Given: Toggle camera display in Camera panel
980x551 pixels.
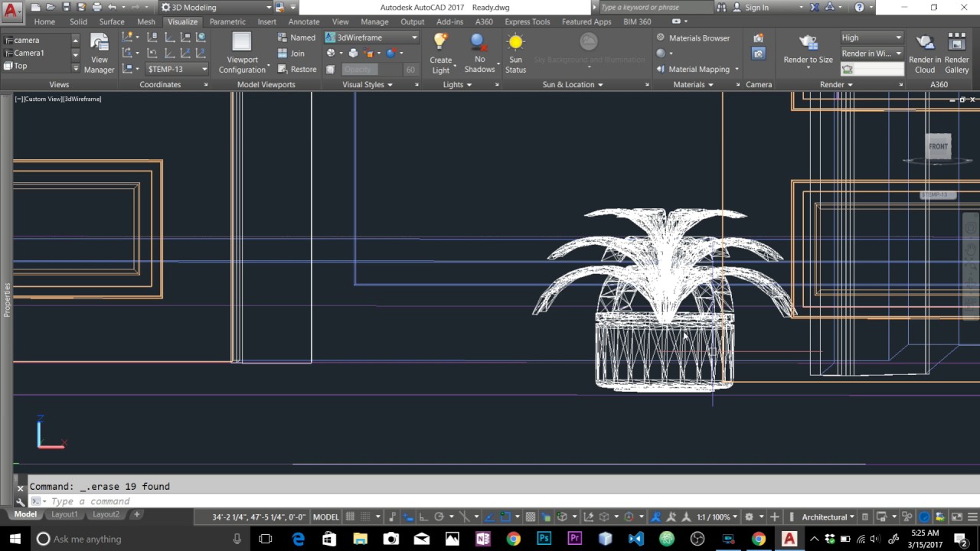Looking at the screenshot, I should (x=758, y=54).
